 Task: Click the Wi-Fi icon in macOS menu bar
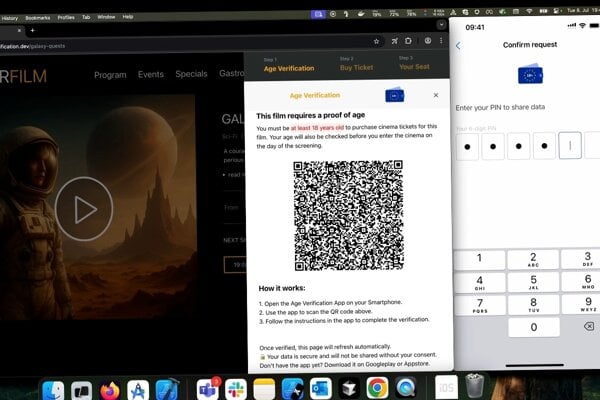(529, 11)
